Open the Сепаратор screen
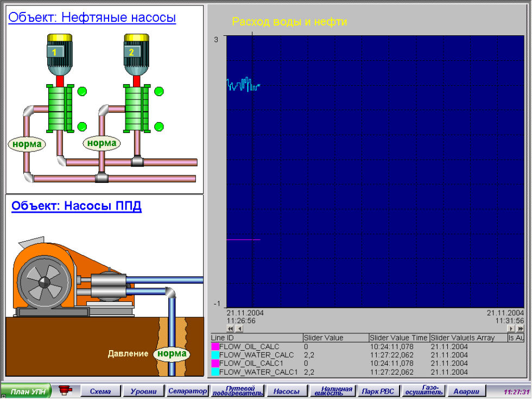The image size is (532, 399). click(188, 391)
